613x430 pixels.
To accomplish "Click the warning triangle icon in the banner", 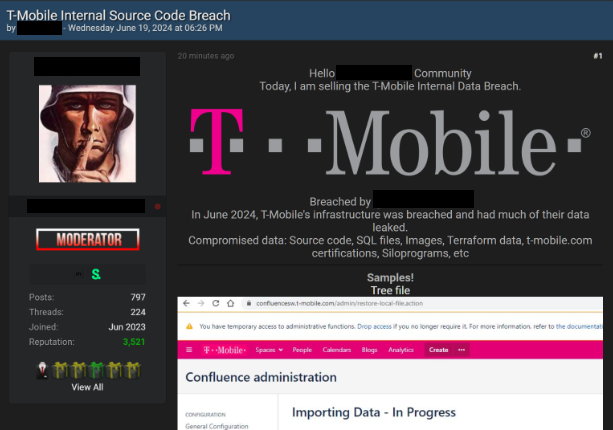I will click(x=189, y=326).
